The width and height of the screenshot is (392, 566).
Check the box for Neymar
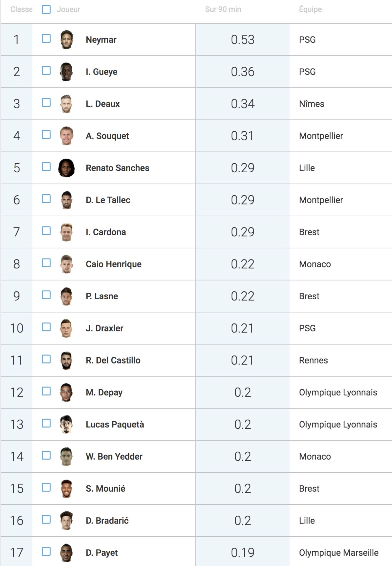46,39
